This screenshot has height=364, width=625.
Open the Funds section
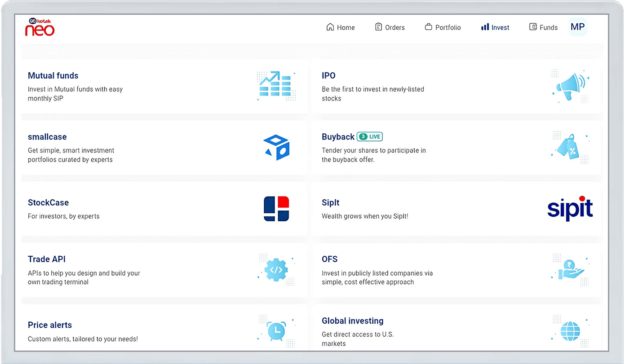pos(544,27)
